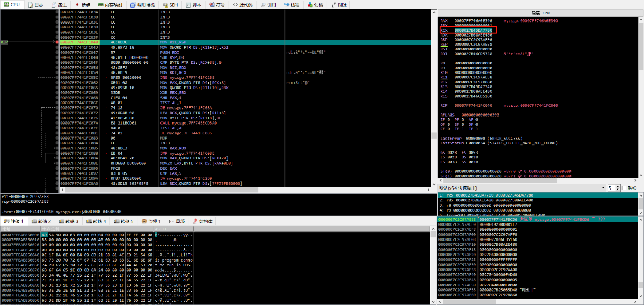This screenshot has height=305, width=644.
Task: Open the 断点 (Breakpoints) tab
Action: (83, 4)
